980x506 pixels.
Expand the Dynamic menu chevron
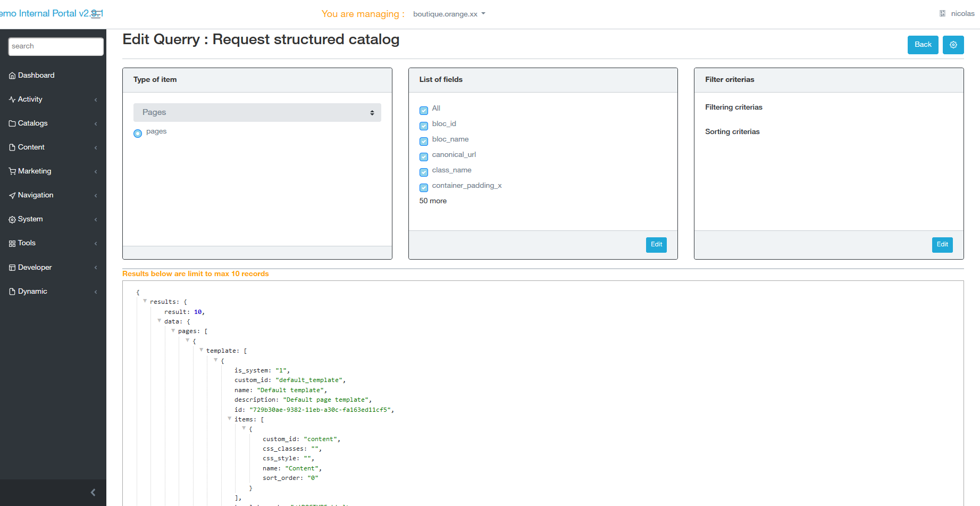point(96,292)
